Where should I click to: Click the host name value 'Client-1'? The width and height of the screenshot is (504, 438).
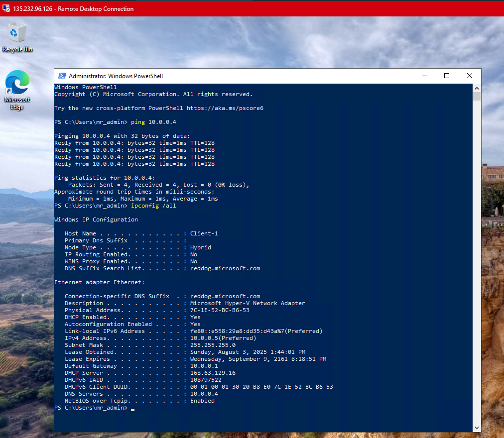(204, 233)
